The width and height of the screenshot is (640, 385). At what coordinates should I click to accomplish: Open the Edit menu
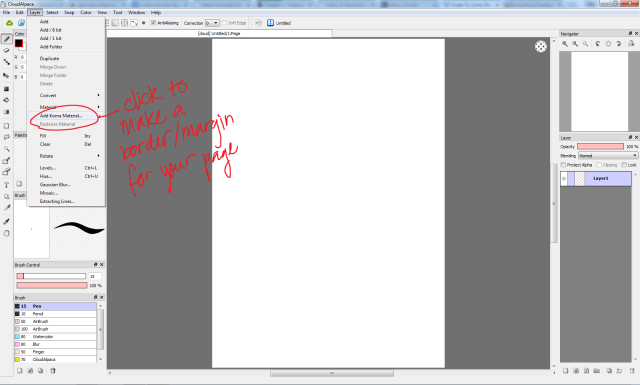pos(20,12)
